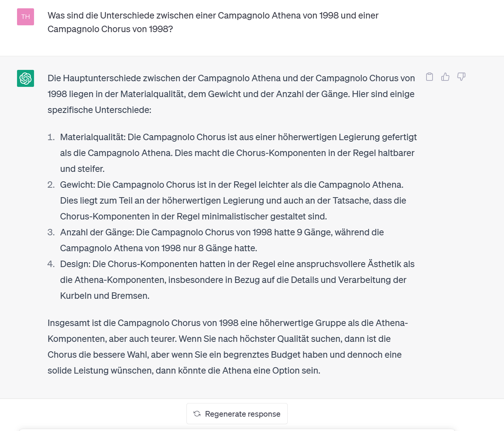The image size is (504, 431).
Task: Click the circular arrows icon beside Regenerate
Action: click(x=197, y=414)
